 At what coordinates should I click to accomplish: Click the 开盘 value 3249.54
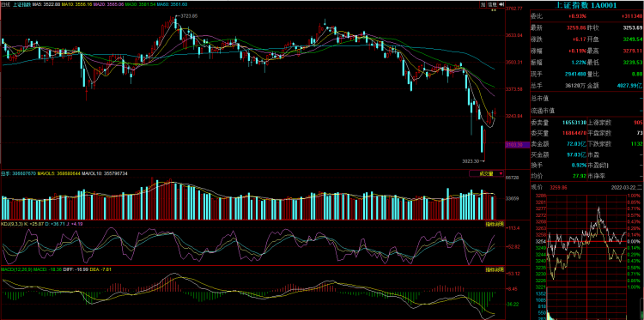coord(632,39)
